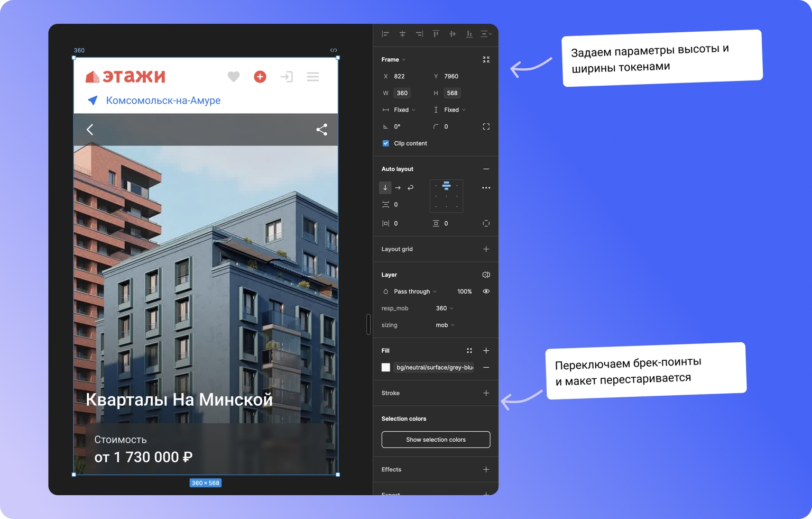Open the hamburger menu icon

313,77
